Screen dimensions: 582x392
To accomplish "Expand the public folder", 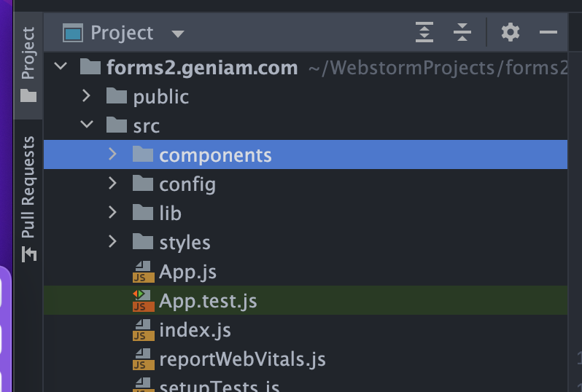I will tap(87, 96).
